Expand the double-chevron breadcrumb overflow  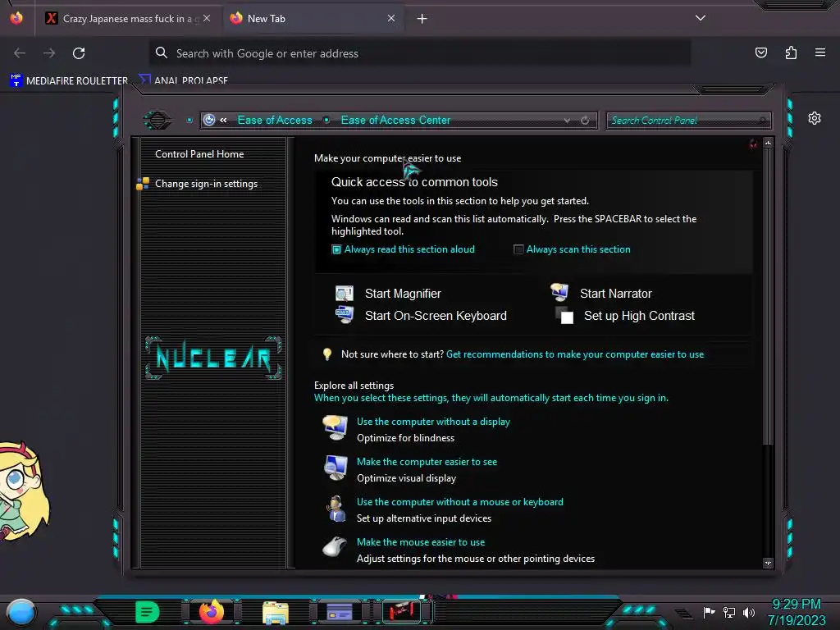223,120
